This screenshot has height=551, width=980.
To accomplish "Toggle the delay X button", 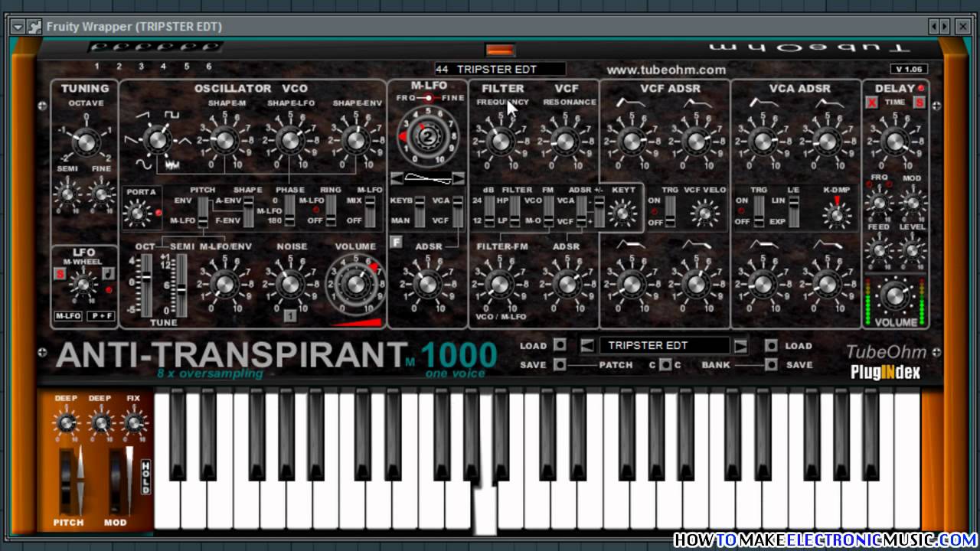I will (x=871, y=103).
